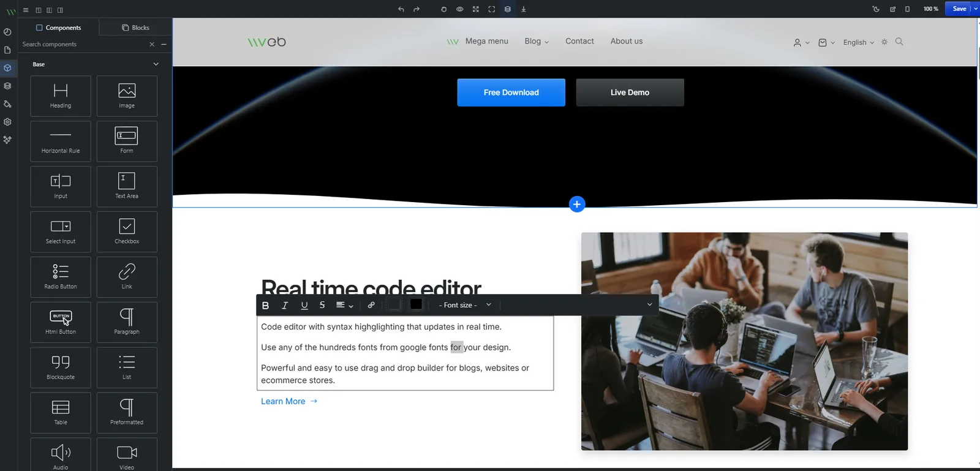This screenshot has width=980, height=471.
Task: Click the undo arrow in top toolbar
Action: click(401, 9)
